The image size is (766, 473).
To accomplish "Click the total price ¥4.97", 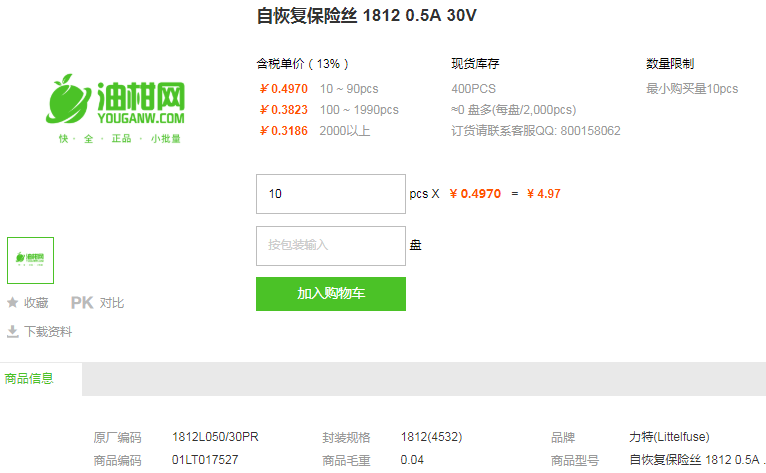I will coord(544,194).
